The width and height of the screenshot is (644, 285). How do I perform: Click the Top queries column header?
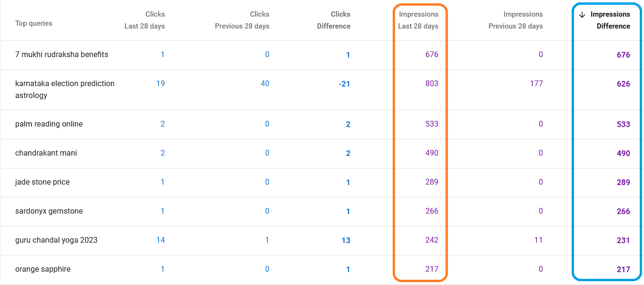tap(34, 23)
